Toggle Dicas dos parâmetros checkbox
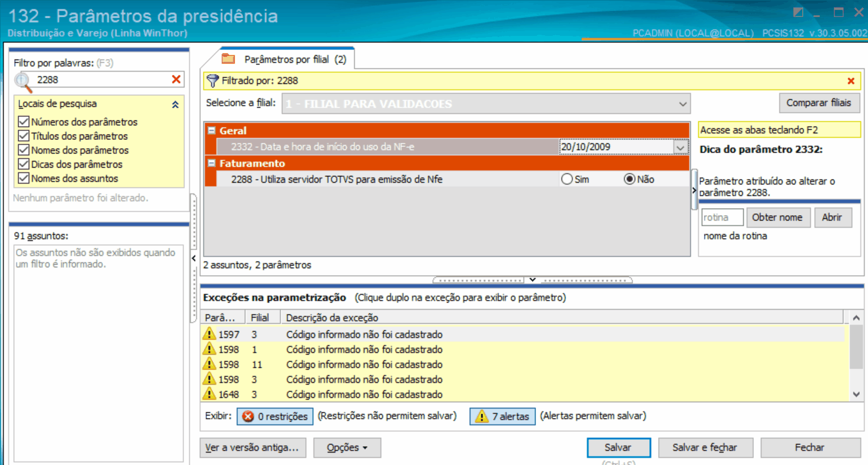The image size is (868, 465). click(24, 164)
